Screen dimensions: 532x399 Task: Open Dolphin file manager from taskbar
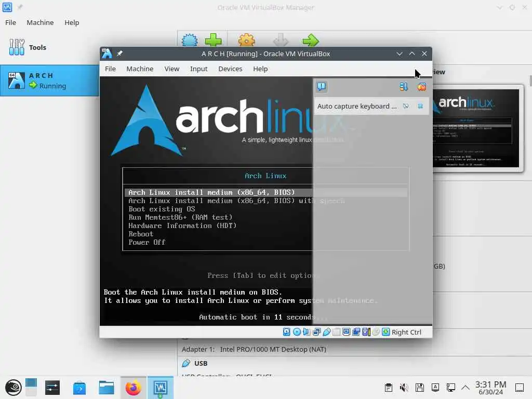click(106, 388)
